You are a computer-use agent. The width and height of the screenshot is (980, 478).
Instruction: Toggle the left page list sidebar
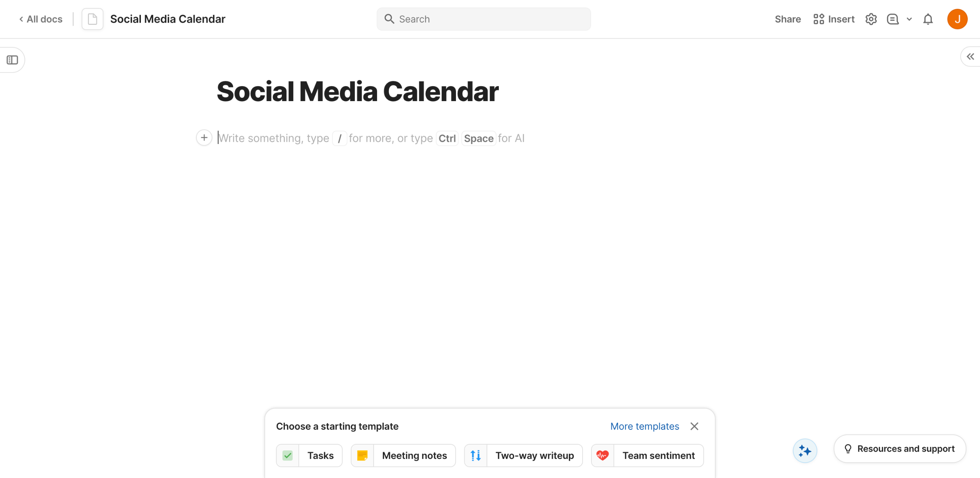coord(12,60)
